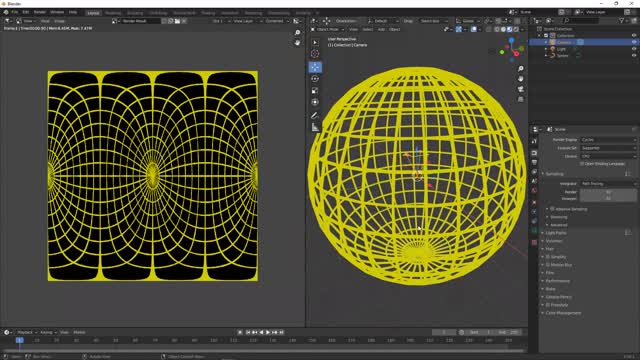Screen dimensions: 640x360
Task: Select the Transform tool in viewport toolbar
Action: point(315,102)
